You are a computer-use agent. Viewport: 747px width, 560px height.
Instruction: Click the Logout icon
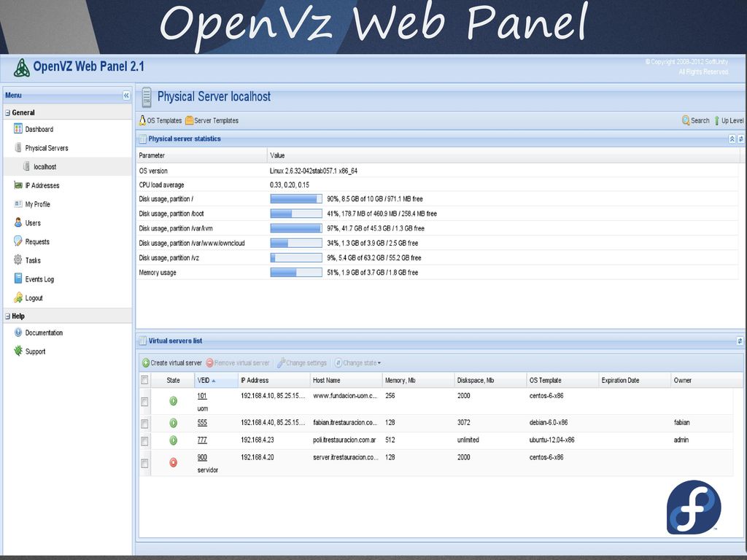click(18, 297)
